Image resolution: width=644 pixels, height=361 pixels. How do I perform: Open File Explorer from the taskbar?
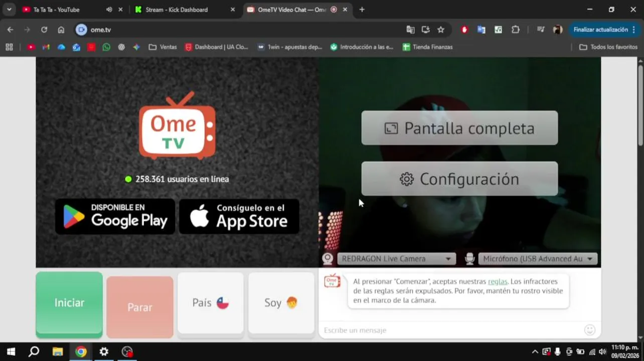click(58, 351)
